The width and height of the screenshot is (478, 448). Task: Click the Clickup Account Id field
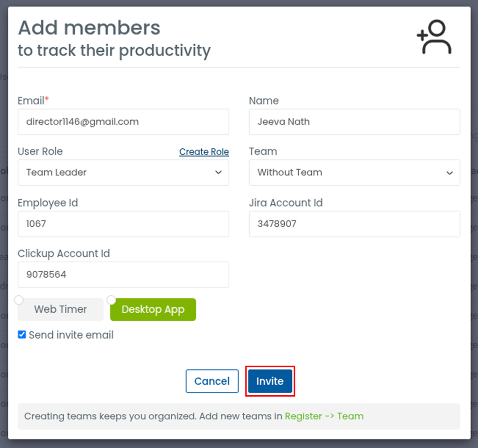123,274
